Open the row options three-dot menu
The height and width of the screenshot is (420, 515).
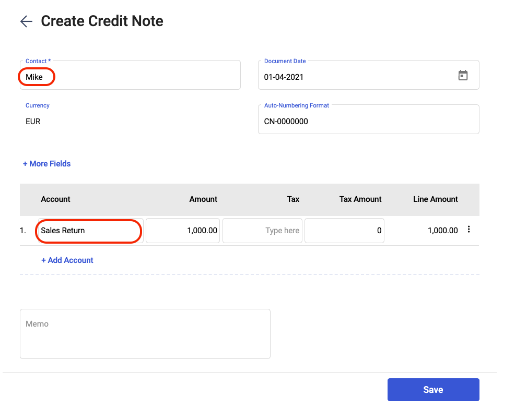coord(469,230)
